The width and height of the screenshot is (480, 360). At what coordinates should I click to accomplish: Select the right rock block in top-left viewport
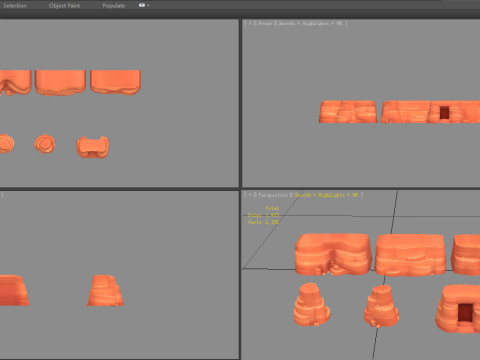tap(115, 82)
